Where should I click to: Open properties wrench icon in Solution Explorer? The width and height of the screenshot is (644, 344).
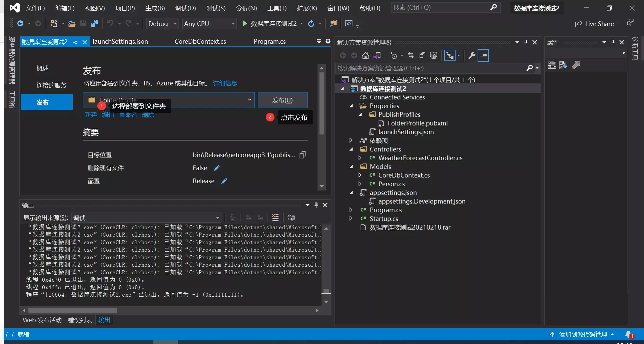click(472, 55)
